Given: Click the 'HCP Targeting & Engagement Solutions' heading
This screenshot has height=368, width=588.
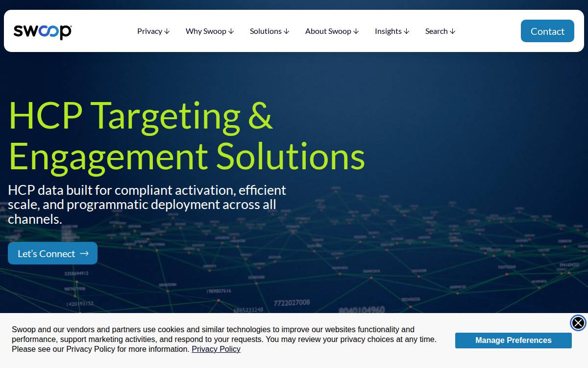Looking at the screenshot, I should click(187, 136).
